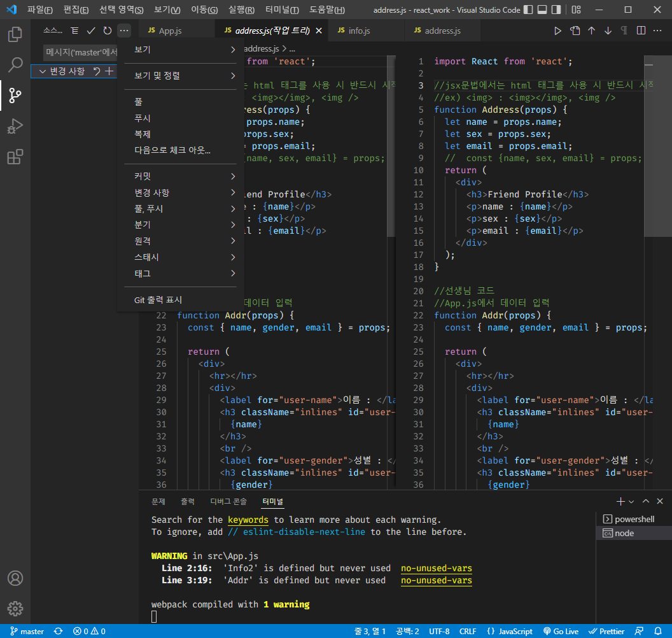Toggle secondary sidebar layout icon
This screenshot has height=638, width=672.
[556, 10]
